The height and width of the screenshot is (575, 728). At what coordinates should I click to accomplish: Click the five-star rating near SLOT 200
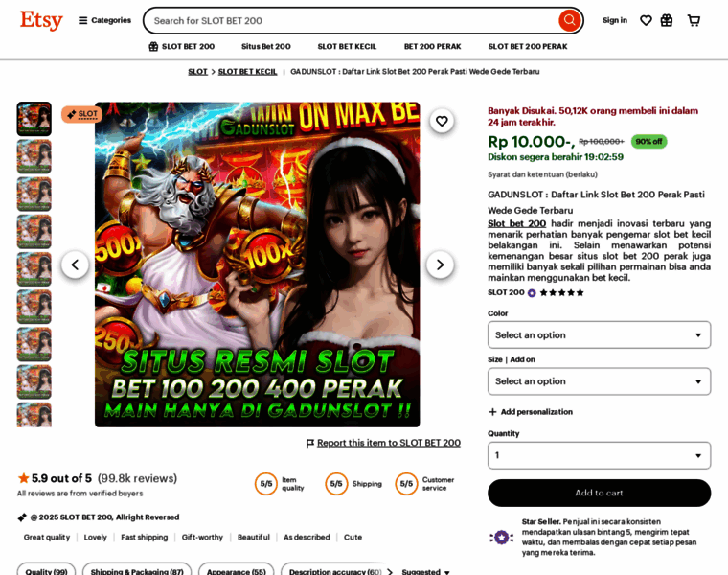pyautogui.click(x=561, y=292)
